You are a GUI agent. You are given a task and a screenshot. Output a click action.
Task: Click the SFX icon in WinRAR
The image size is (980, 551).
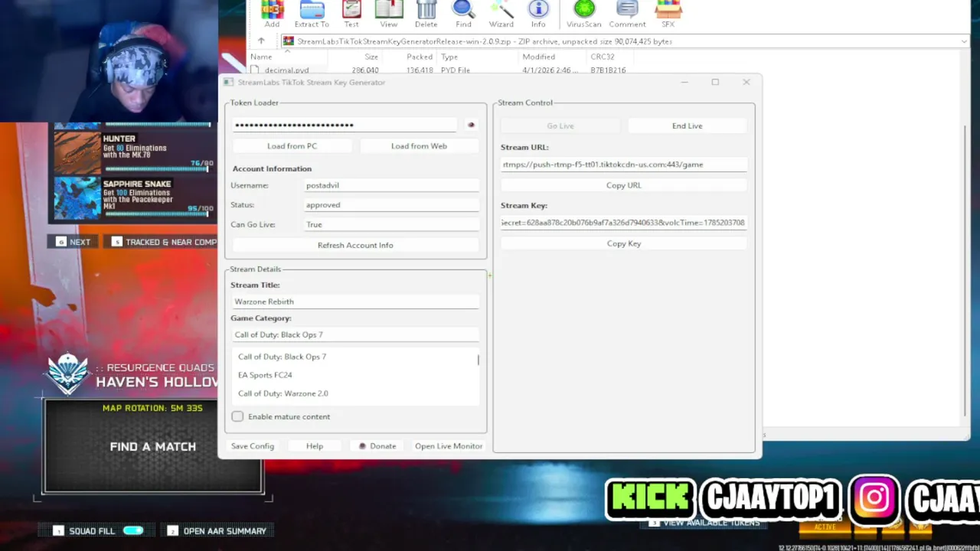tap(668, 14)
